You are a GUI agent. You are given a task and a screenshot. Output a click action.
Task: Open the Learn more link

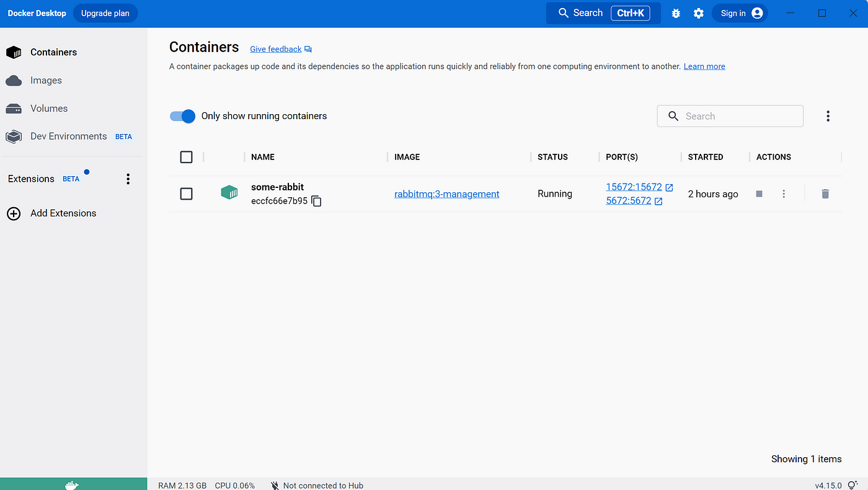pyautogui.click(x=704, y=66)
